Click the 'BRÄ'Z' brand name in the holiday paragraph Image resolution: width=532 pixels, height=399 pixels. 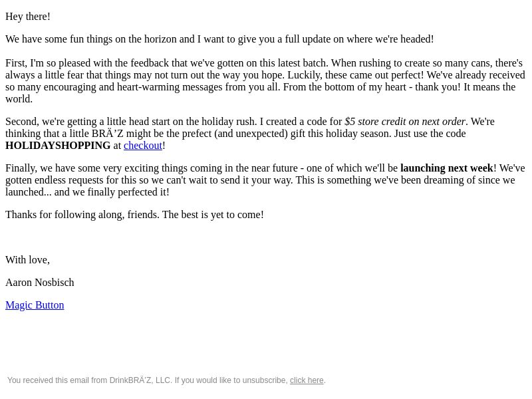[108, 134]
